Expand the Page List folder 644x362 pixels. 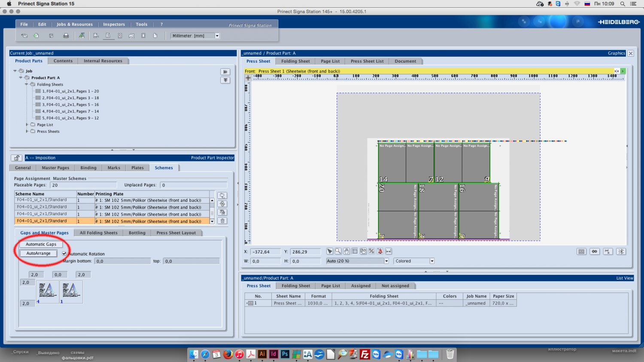27,125
